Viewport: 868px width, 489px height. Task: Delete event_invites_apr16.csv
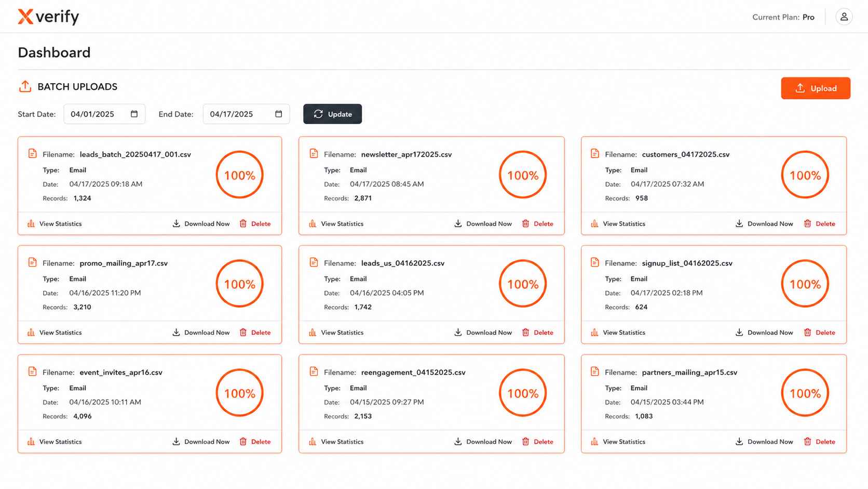(x=255, y=442)
